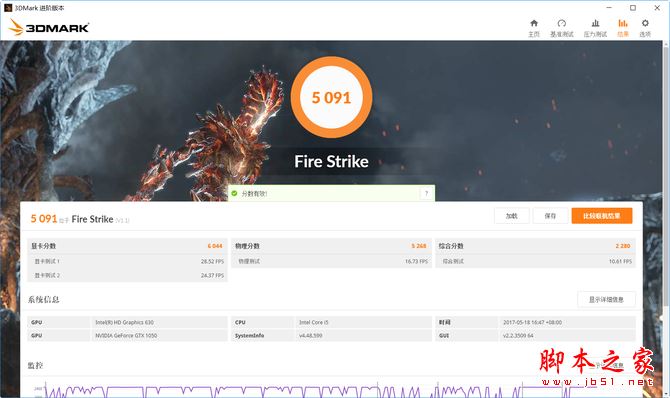Click the SystemInfo version v4.48.599
670x398 pixels.
(311, 336)
